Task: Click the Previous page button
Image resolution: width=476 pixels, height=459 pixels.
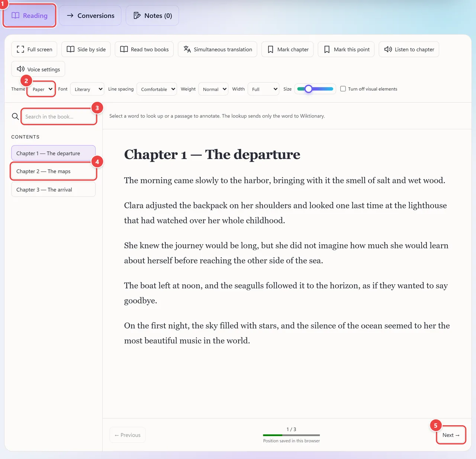Action: pyautogui.click(x=128, y=435)
